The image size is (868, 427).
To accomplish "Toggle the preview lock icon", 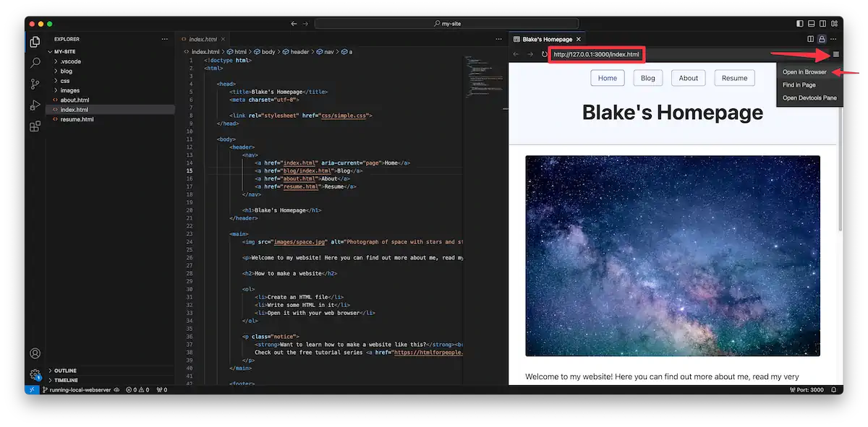I will click(821, 38).
